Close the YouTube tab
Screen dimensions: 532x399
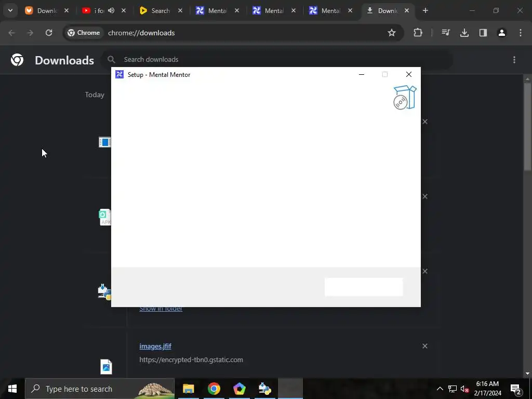coord(124,10)
